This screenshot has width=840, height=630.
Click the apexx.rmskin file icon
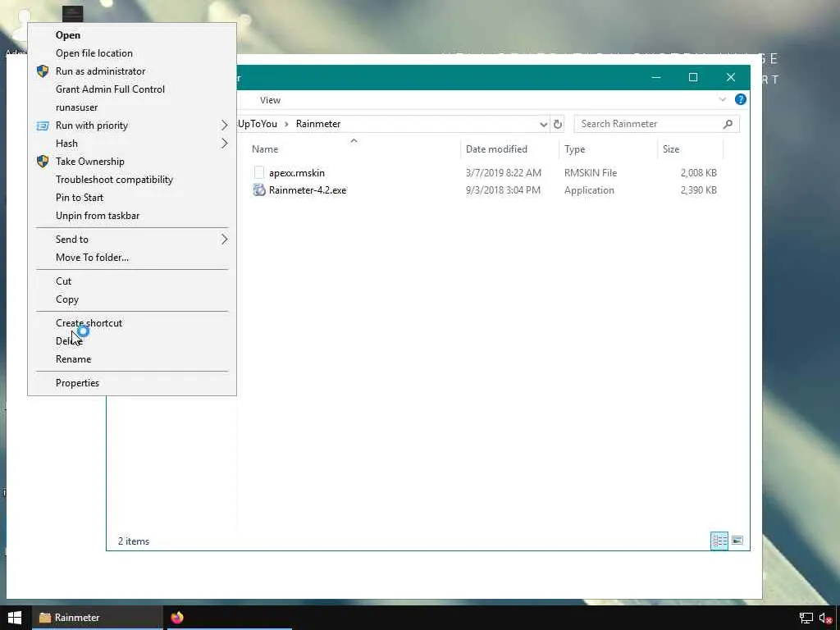(258, 172)
